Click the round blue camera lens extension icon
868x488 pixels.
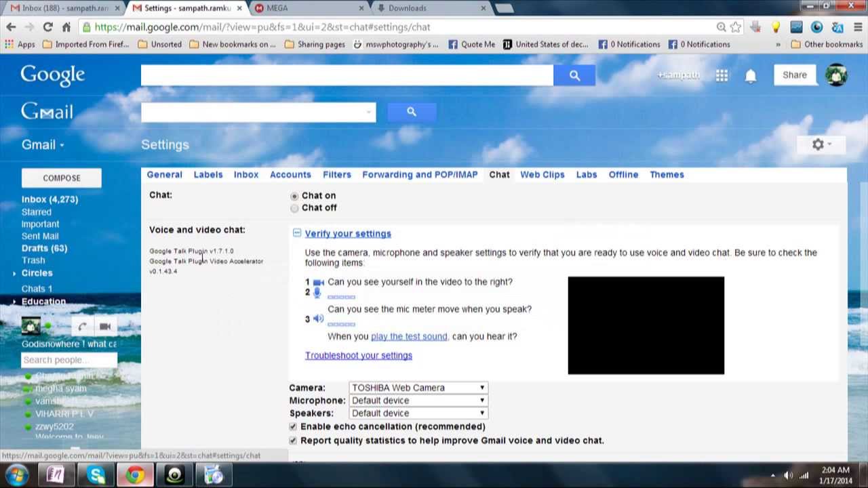(817, 27)
